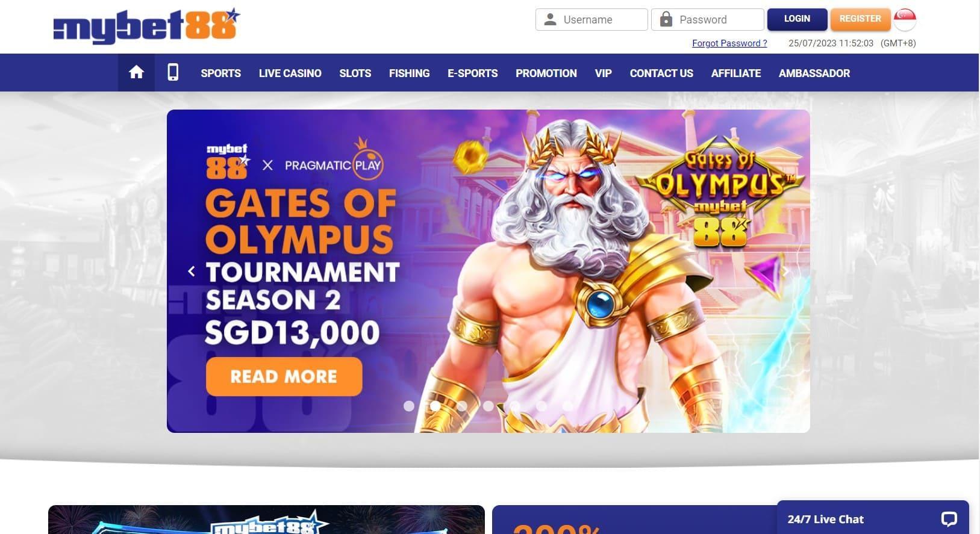This screenshot has height=534, width=980.
Task: Click the LOGIN button
Action: pos(797,19)
